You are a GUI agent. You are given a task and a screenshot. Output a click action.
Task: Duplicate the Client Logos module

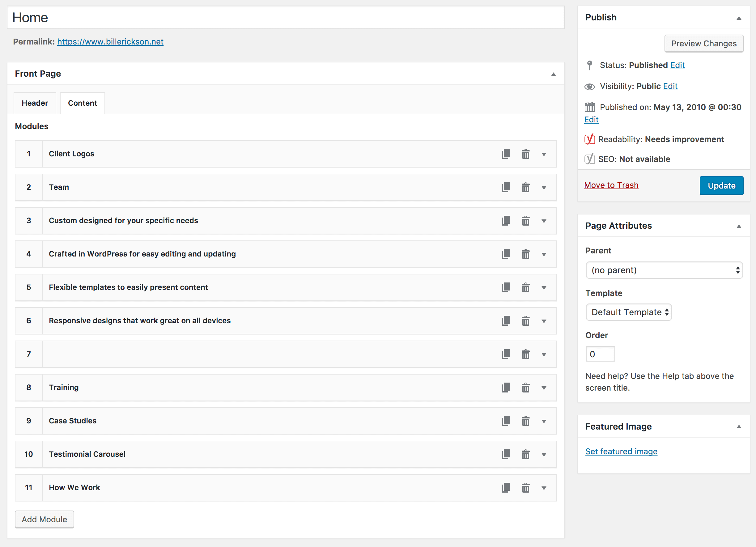click(506, 154)
